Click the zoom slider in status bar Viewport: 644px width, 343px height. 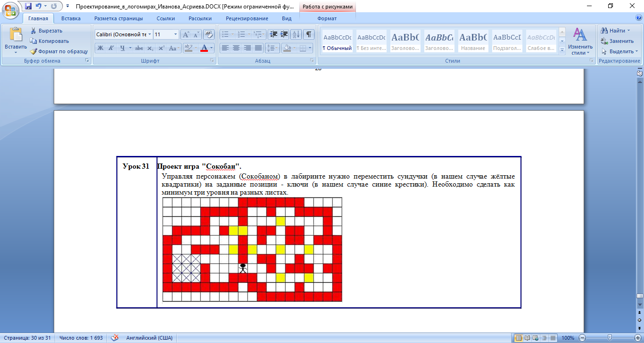pos(609,338)
